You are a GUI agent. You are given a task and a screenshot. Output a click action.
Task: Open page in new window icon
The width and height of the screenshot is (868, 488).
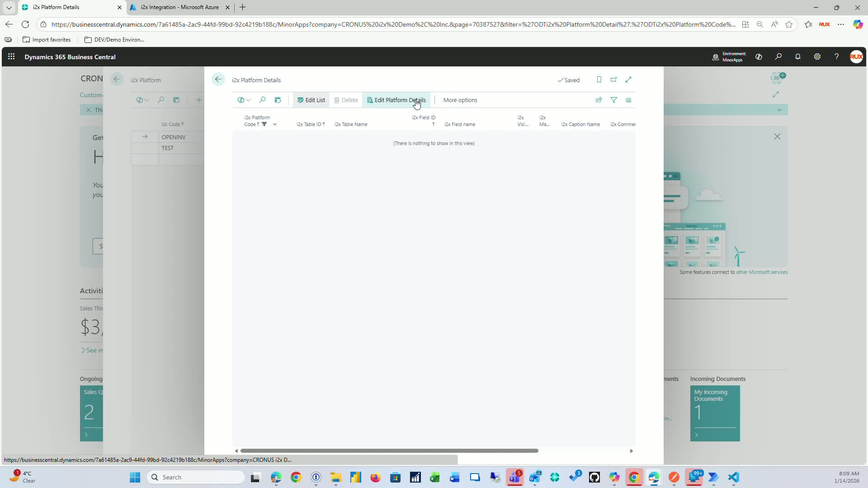point(613,80)
